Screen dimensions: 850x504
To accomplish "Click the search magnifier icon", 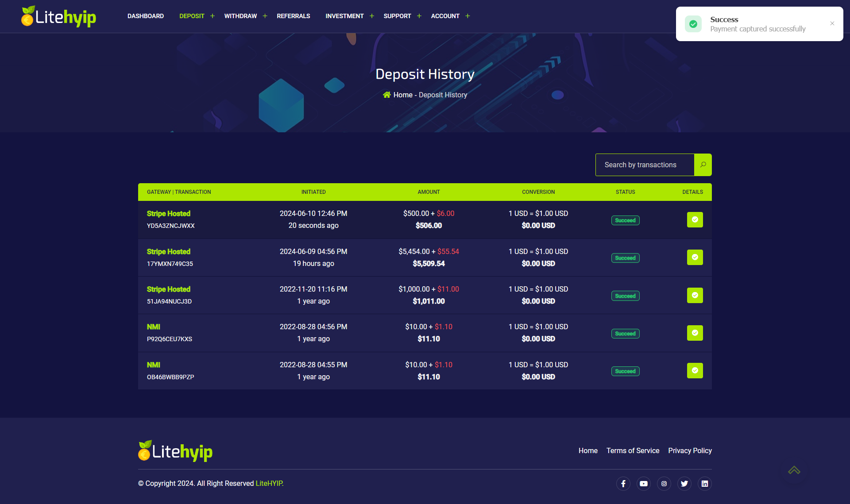I will pyautogui.click(x=703, y=165).
